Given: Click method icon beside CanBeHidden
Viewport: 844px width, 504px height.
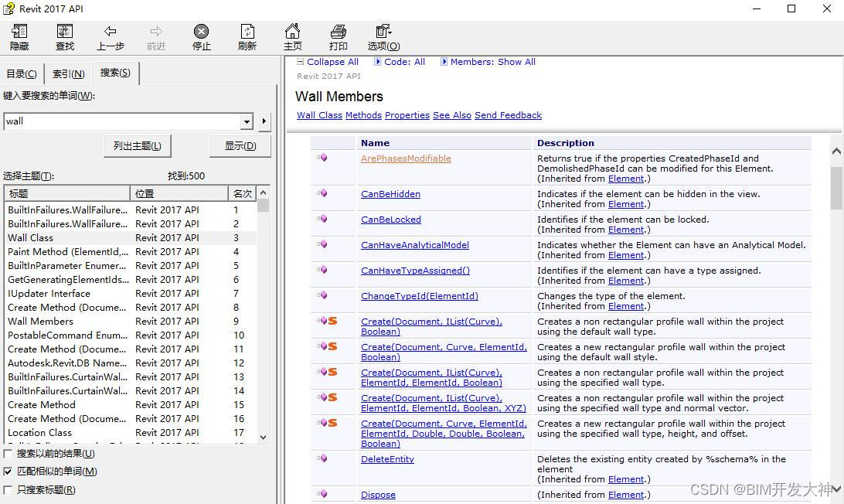Looking at the screenshot, I should click(322, 193).
